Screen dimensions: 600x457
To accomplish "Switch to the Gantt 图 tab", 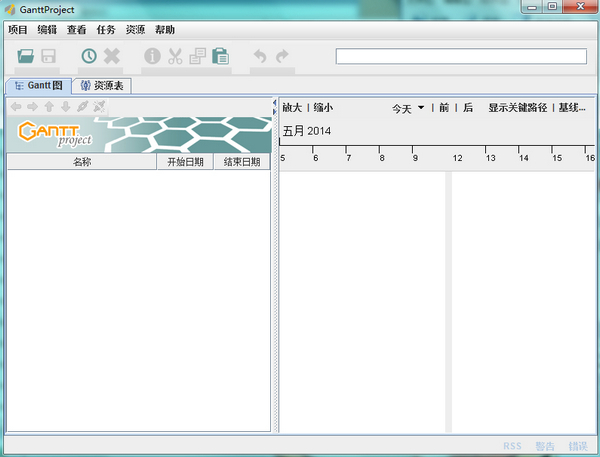I will [x=39, y=85].
